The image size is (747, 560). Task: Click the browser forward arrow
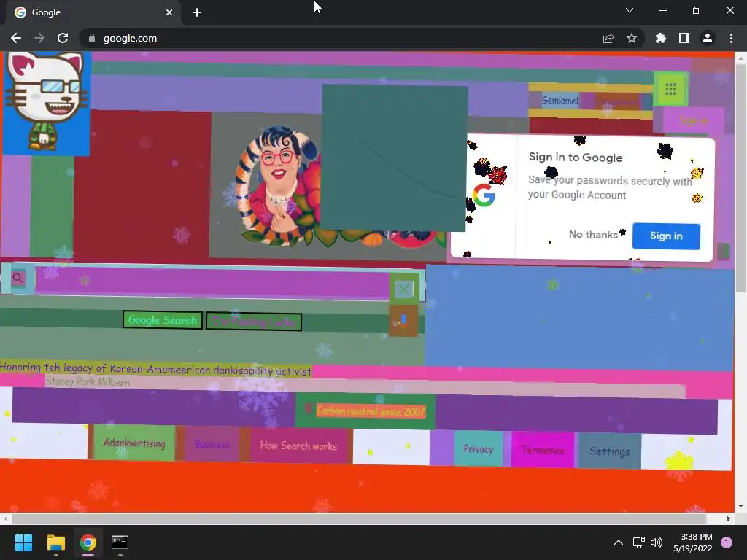(39, 38)
